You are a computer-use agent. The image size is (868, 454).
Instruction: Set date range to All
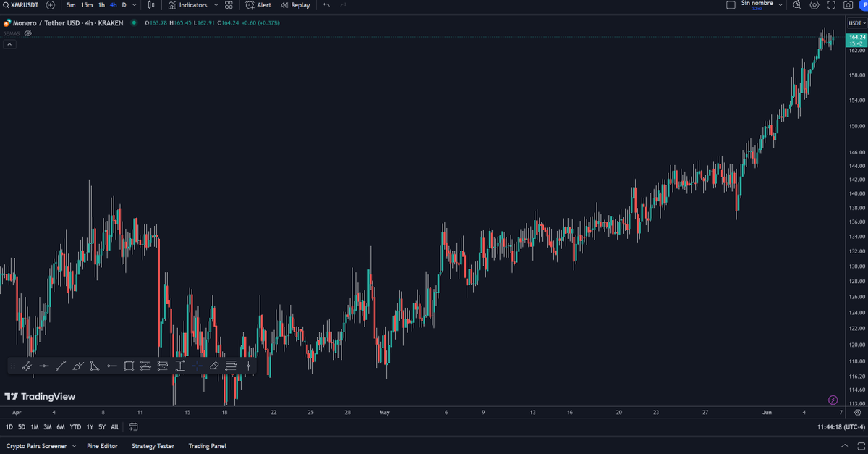click(114, 427)
